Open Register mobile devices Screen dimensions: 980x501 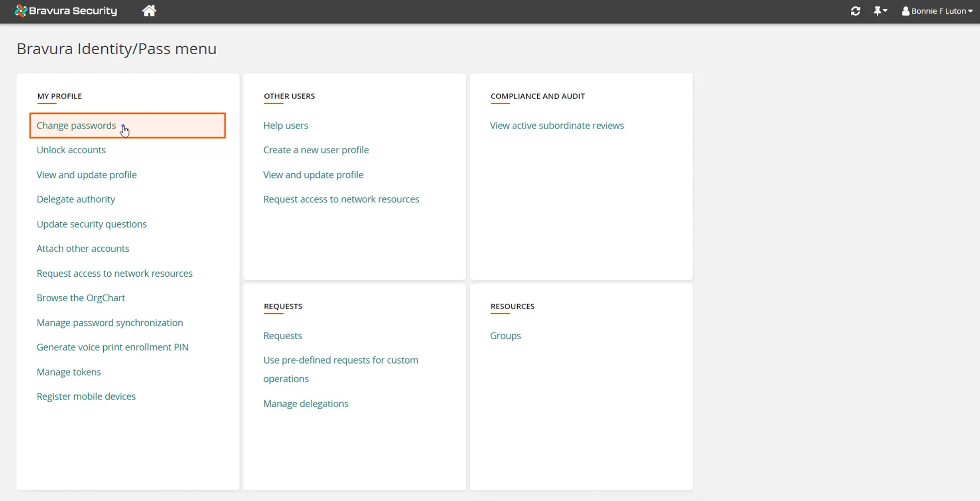86,396
